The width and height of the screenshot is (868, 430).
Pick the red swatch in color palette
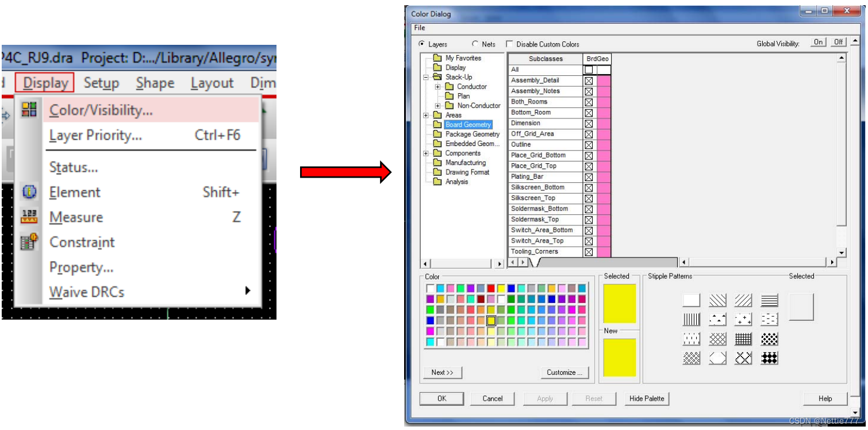491,288
